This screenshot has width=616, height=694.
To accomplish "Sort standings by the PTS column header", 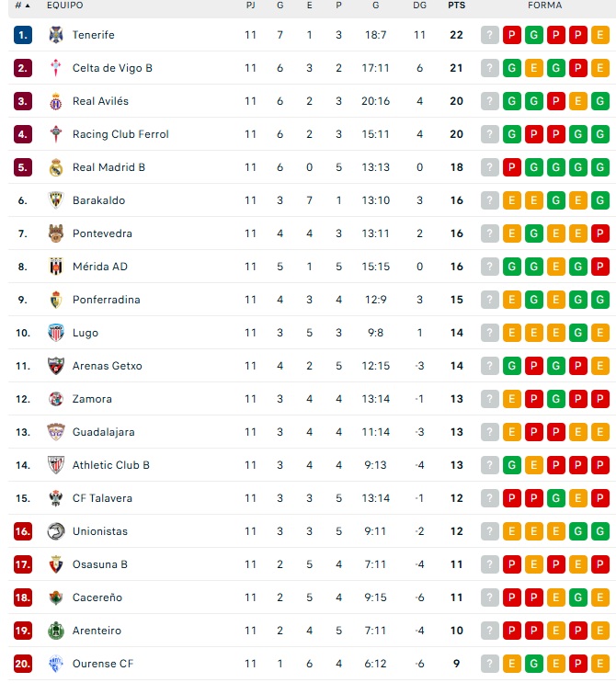I will pos(456,6).
